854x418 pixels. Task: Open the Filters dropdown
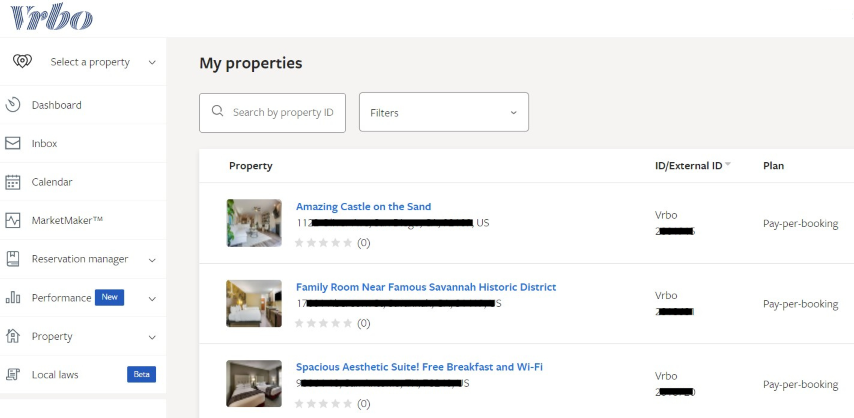coord(443,113)
